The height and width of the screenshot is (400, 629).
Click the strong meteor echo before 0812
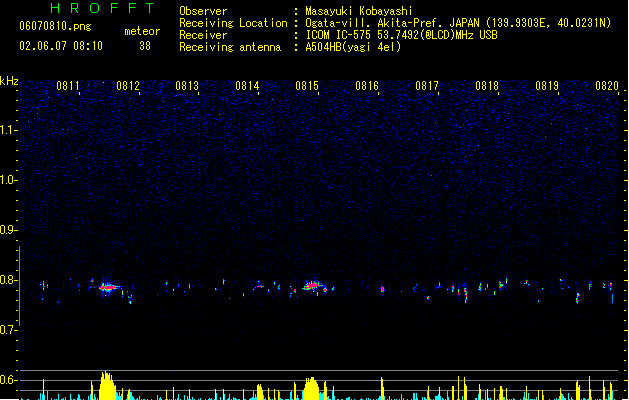pyautogui.click(x=108, y=287)
